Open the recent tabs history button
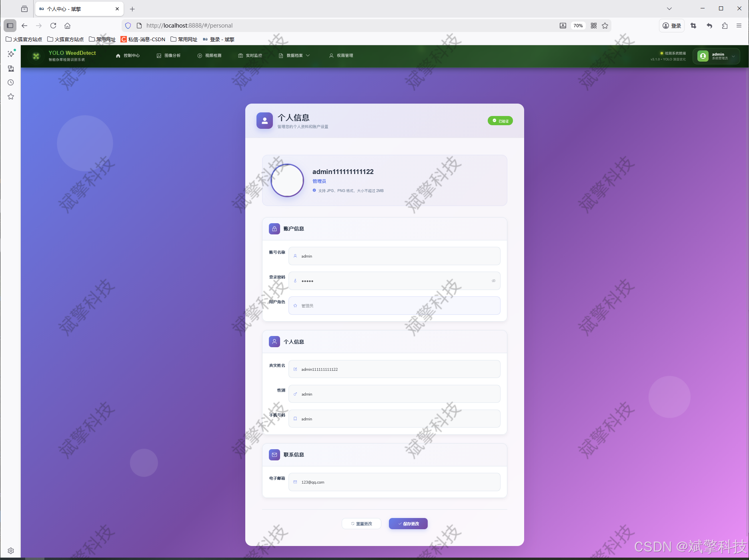749x560 pixels. pos(24,9)
